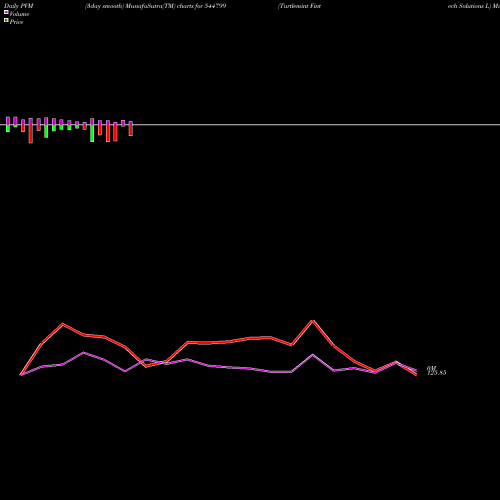Click the "Price" legend label

tap(16, 22)
